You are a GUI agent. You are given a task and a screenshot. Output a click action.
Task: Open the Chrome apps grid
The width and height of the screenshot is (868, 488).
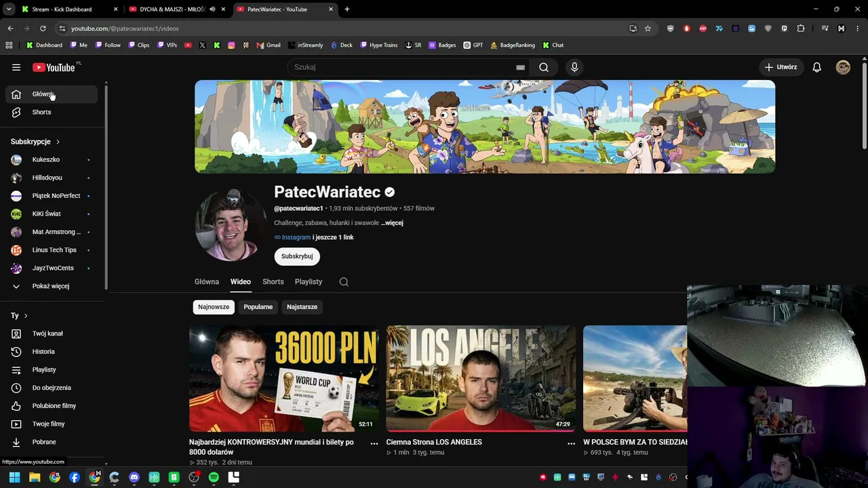click(9, 45)
